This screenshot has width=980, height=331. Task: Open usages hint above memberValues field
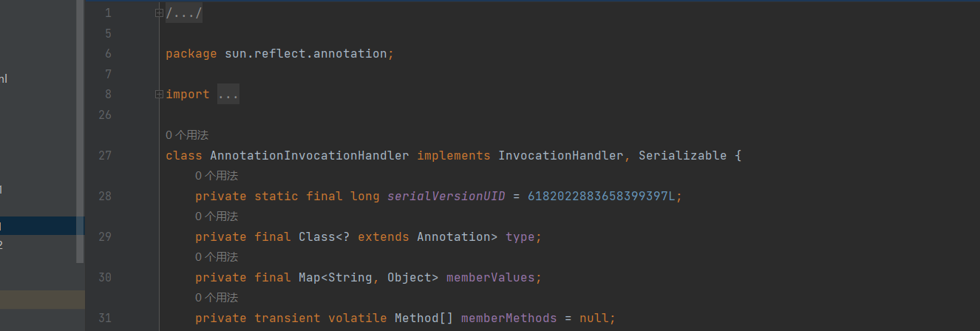point(217,257)
